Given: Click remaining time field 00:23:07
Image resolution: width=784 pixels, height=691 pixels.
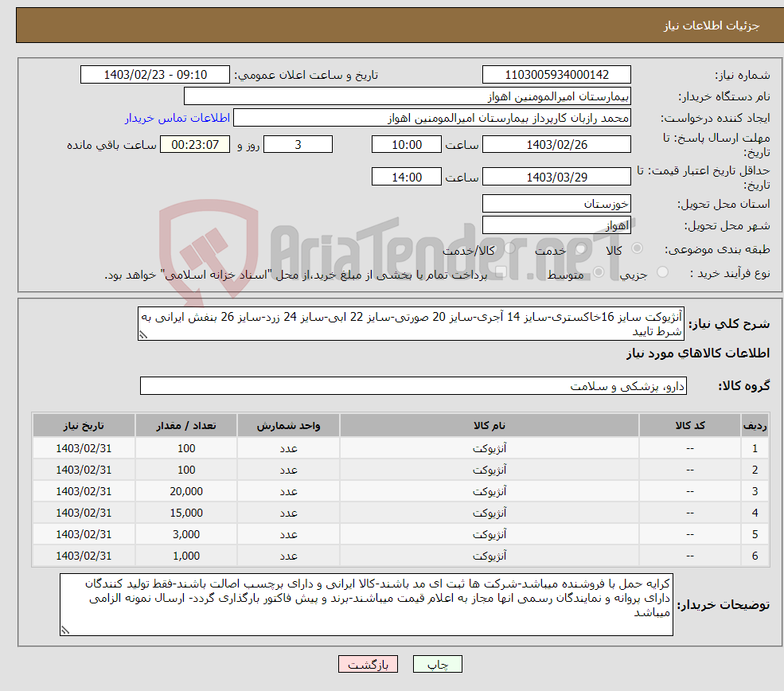Looking at the screenshot, I should (195, 145).
